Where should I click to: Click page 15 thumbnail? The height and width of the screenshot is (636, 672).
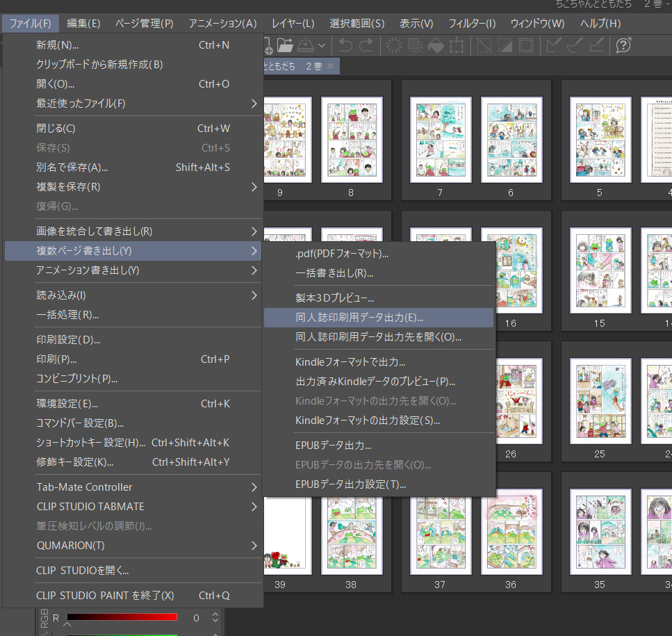pos(600,270)
